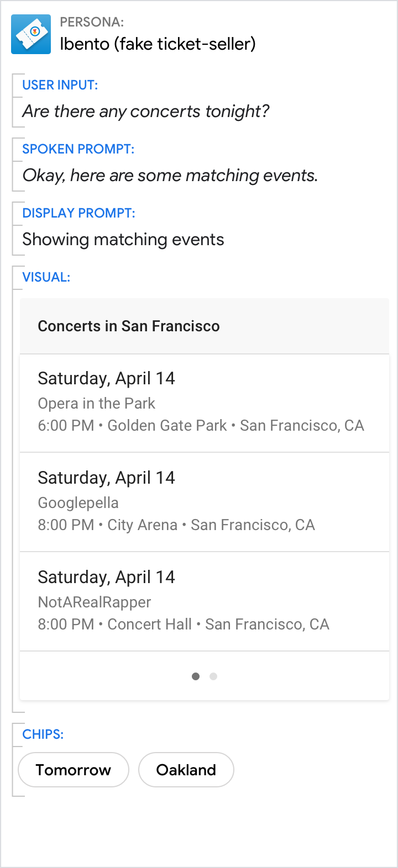
Task: Click the USER INPUT label
Action: coord(60,85)
